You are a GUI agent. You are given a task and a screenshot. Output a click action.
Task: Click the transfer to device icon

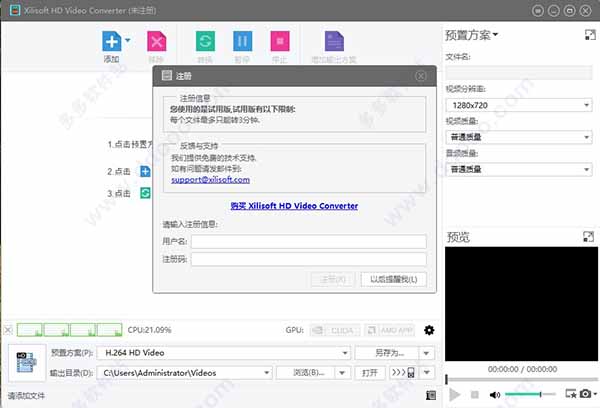pyautogui.click(x=403, y=372)
